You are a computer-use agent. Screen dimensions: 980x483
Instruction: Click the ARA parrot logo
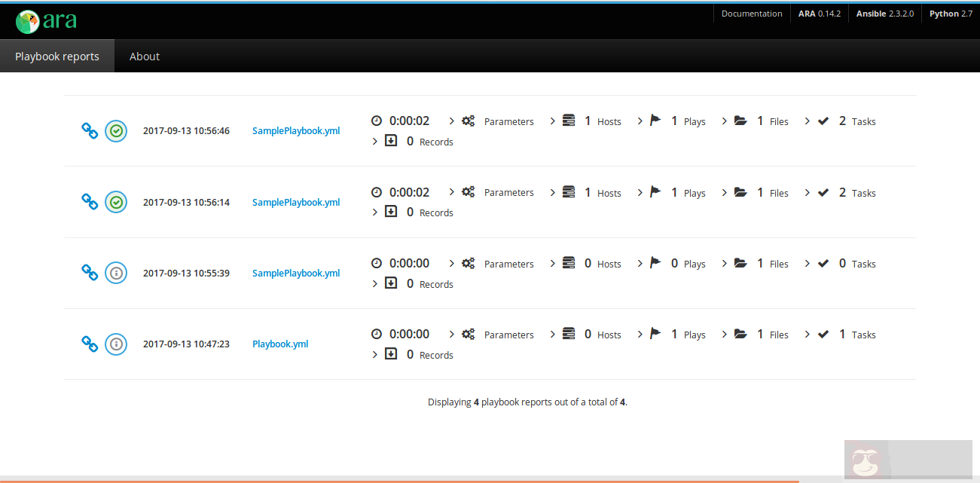point(27,20)
